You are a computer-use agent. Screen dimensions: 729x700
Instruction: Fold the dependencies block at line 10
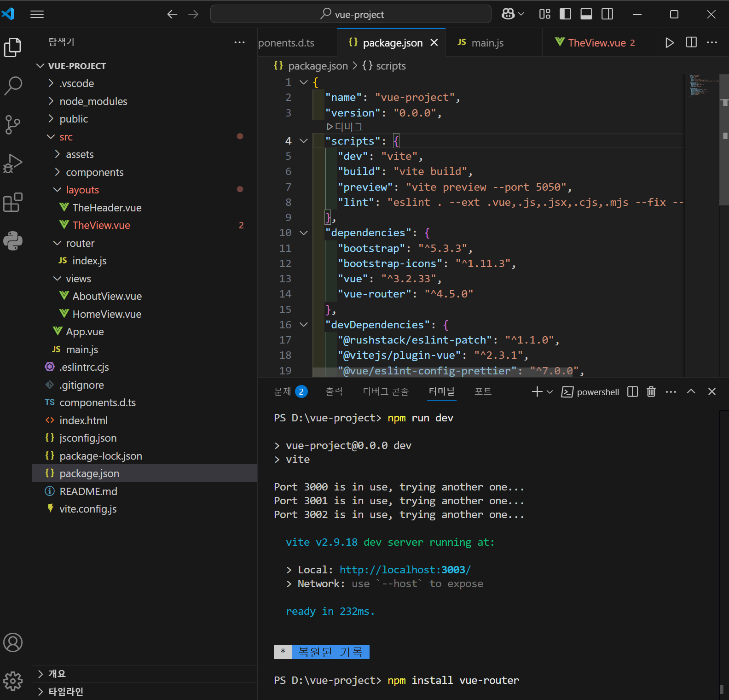304,233
